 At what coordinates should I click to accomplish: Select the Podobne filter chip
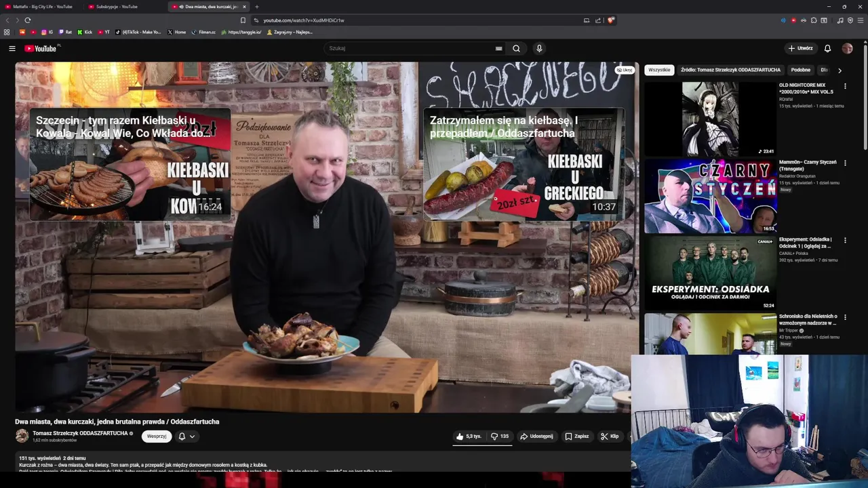(x=800, y=70)
